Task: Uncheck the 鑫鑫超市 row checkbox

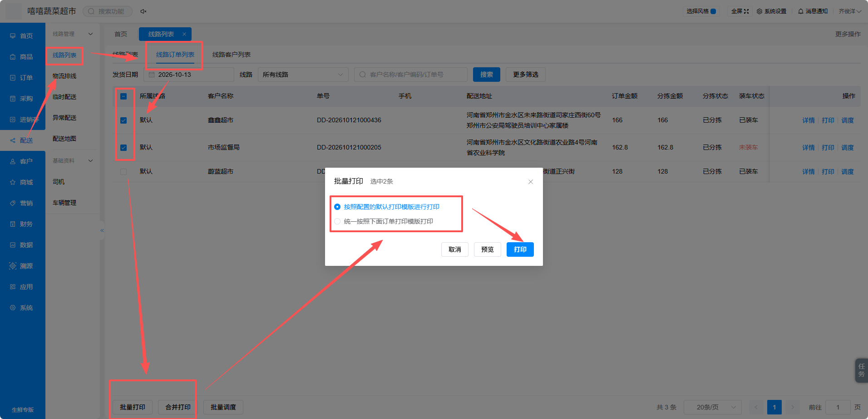Action: [123, 120]
